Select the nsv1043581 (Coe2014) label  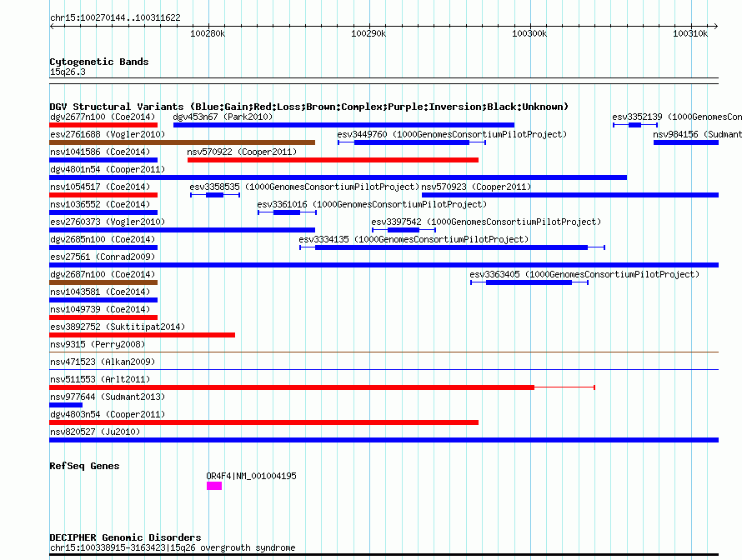100,292
